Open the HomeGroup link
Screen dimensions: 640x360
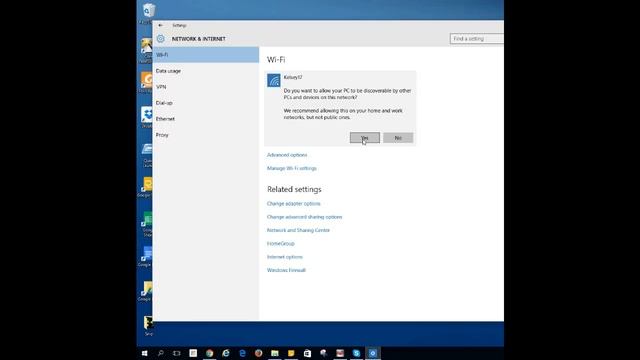point(281,244)
